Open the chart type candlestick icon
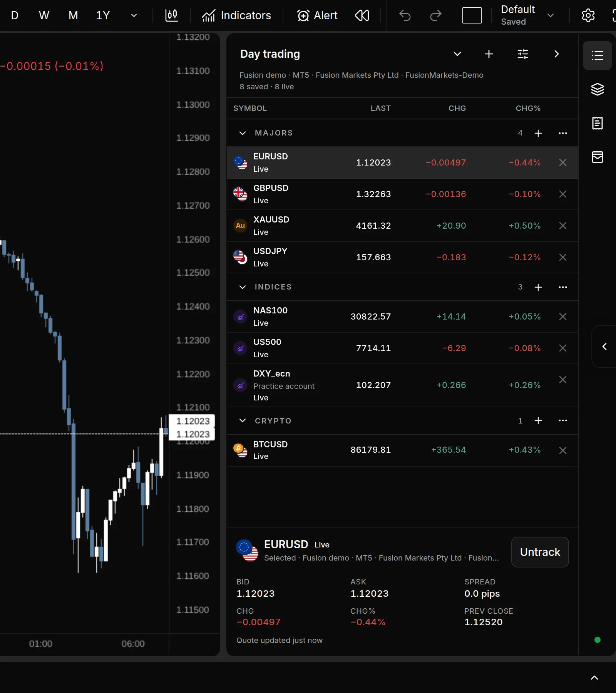The height and width of the screenshot is (693, 616). coord(171,15)
